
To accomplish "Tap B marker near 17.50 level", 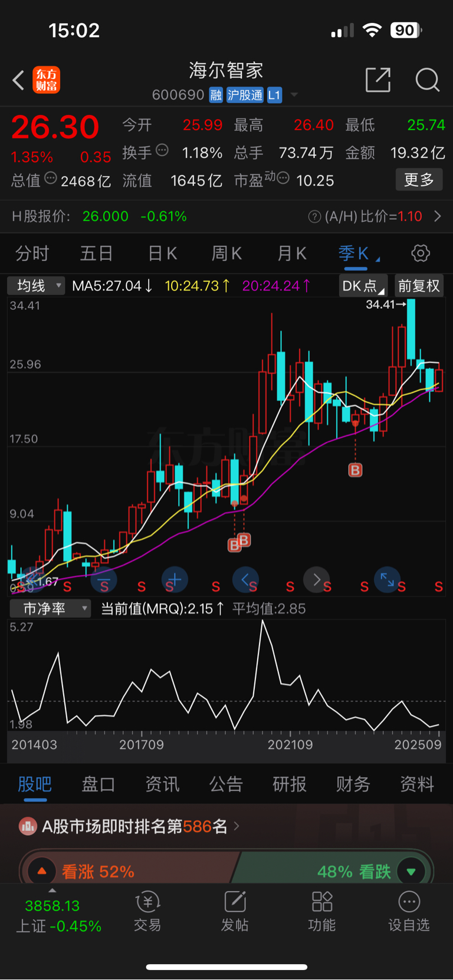I will pos(355,470).
